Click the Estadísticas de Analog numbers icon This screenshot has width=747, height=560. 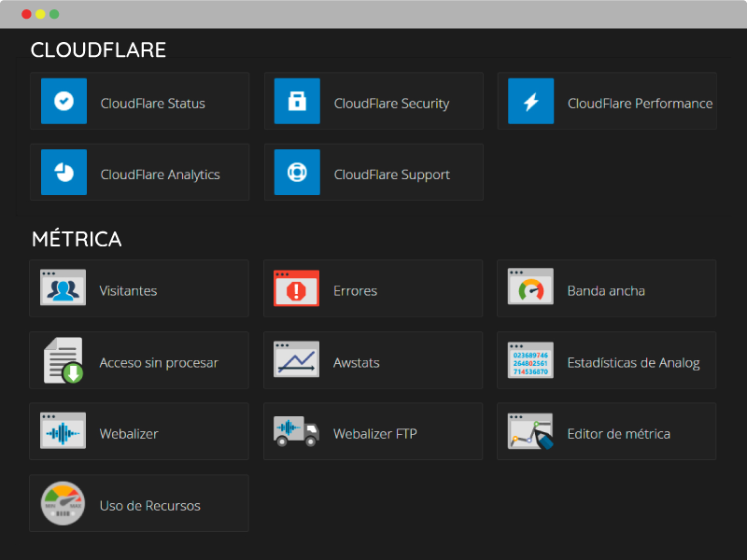coord(530,360)
